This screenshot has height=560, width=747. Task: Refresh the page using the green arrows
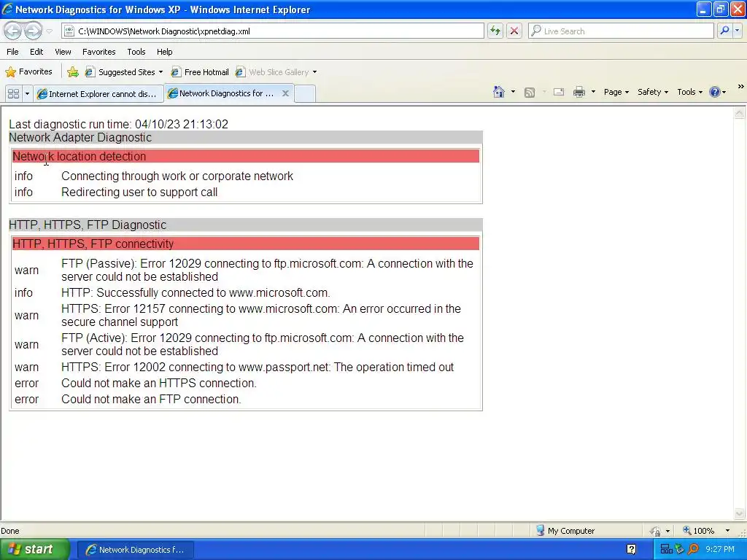click(495, 31)
